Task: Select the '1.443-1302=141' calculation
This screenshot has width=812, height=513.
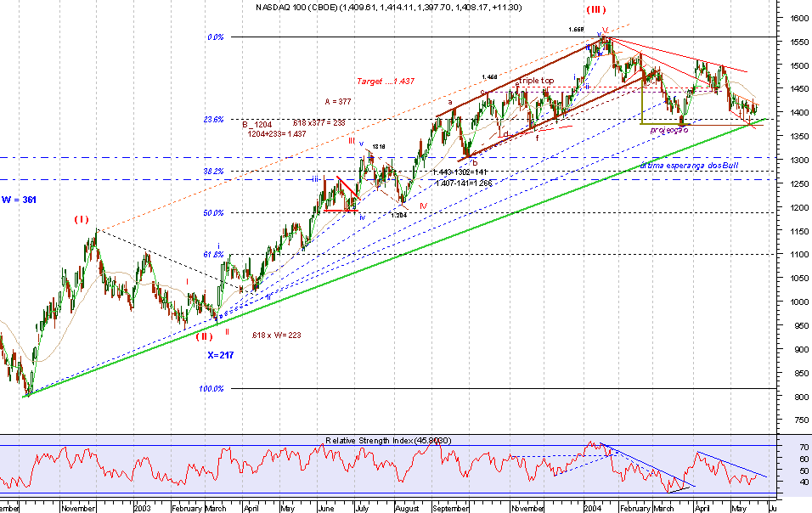Action: [460, 172]
